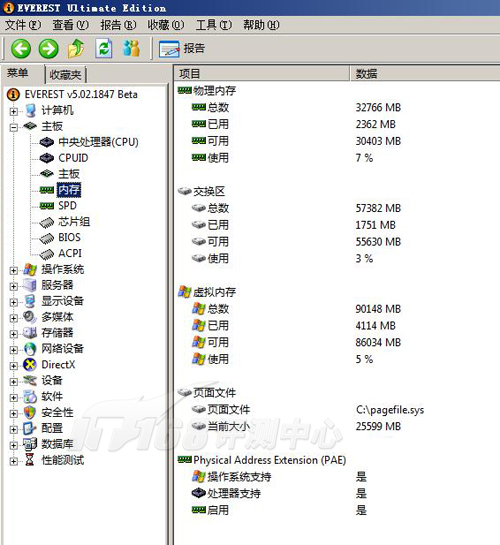Screen dimensions: 500x545
Task: Select the 性能测试 benchmark item
Action: click(x=63, y=460)
